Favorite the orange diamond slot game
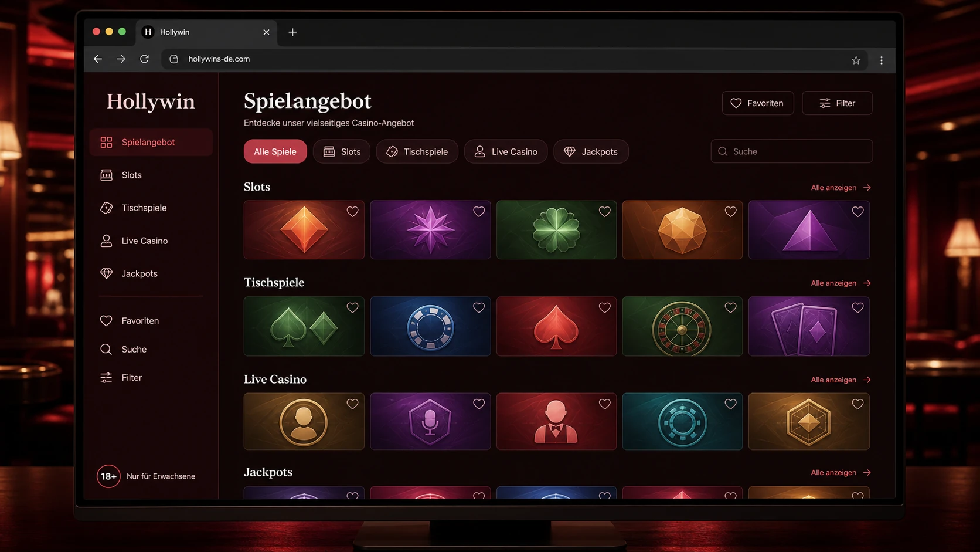The width and height of the screenshot is (980, 552). pos(352,212)
